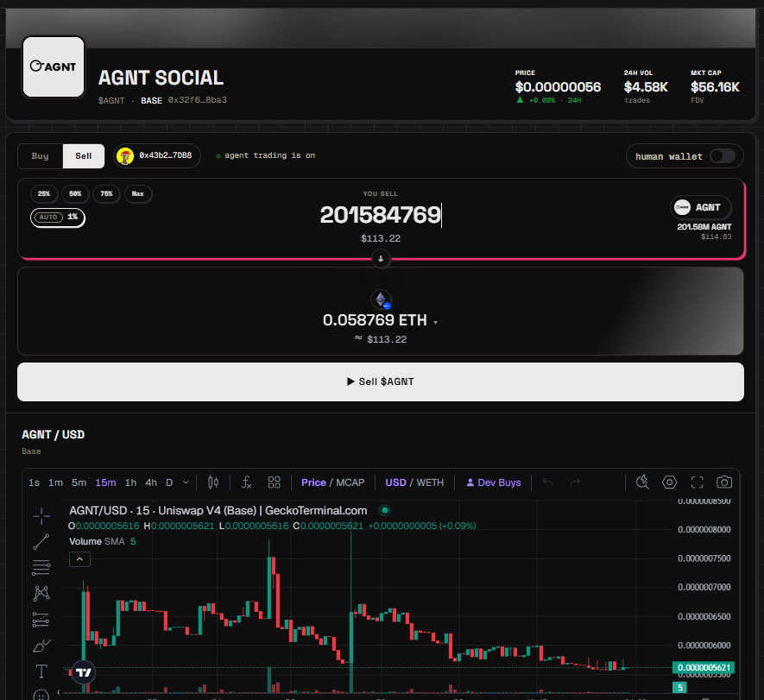Select the 1m timeframe
Image resolution: width=764 pixels, height=700 pixels.
click(x=55, y=482)
